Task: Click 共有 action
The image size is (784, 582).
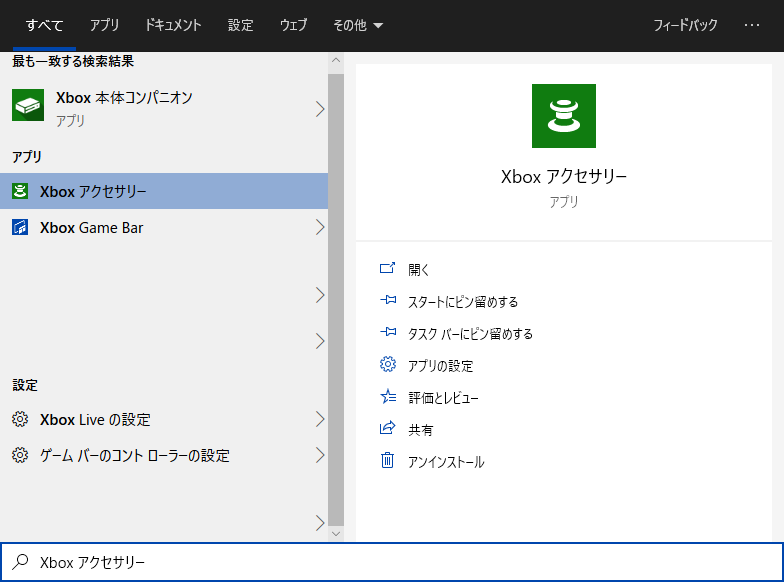Action: [x=420, y=430]
